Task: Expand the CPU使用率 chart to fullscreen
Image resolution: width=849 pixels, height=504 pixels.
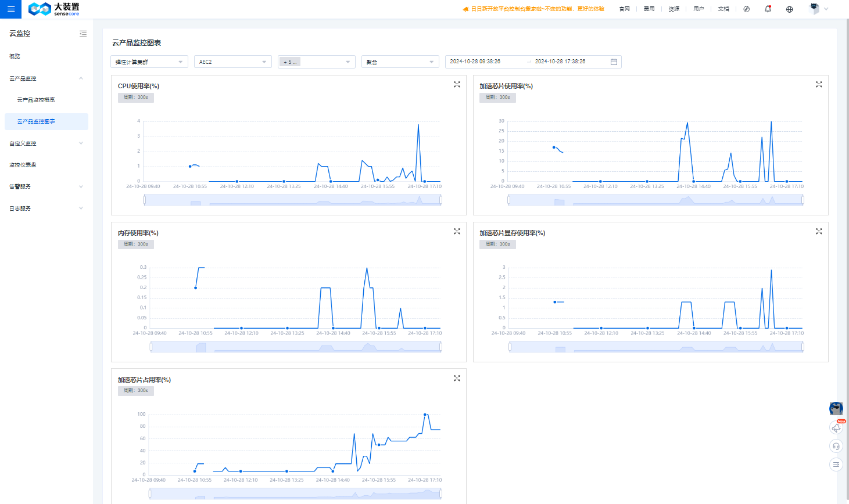Action: [457, 85]
